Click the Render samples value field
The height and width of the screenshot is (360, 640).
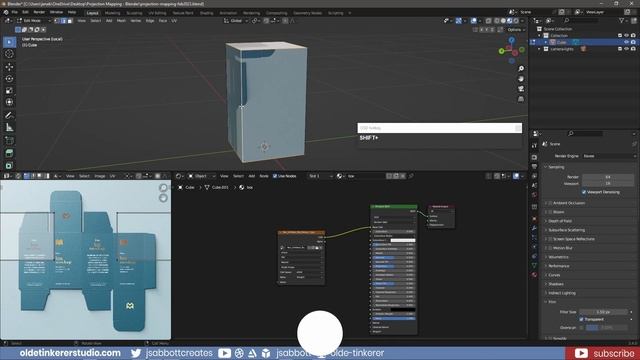608,177
